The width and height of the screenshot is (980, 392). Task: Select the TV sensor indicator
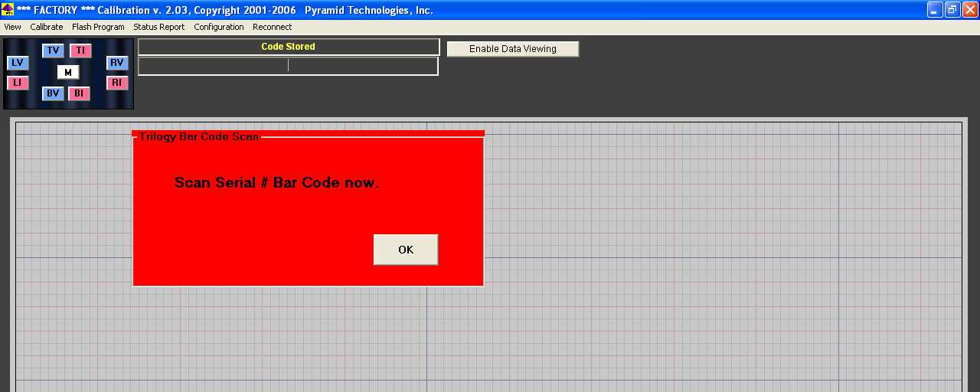(53, 51)
